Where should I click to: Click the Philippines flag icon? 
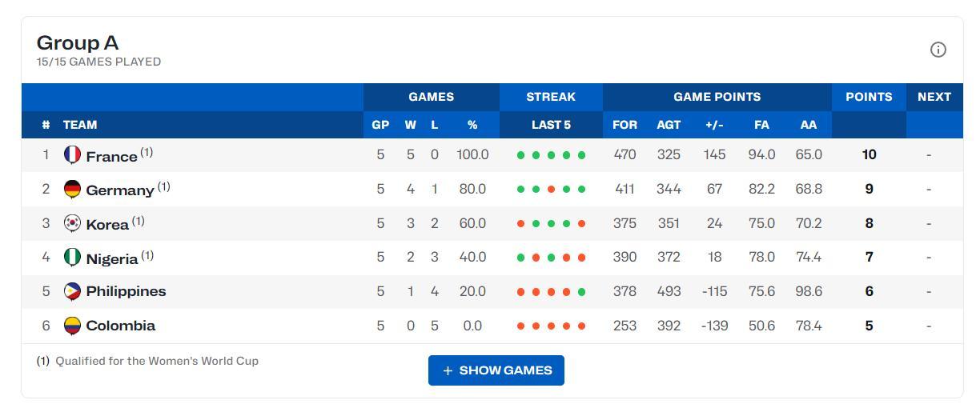[72, 291]
